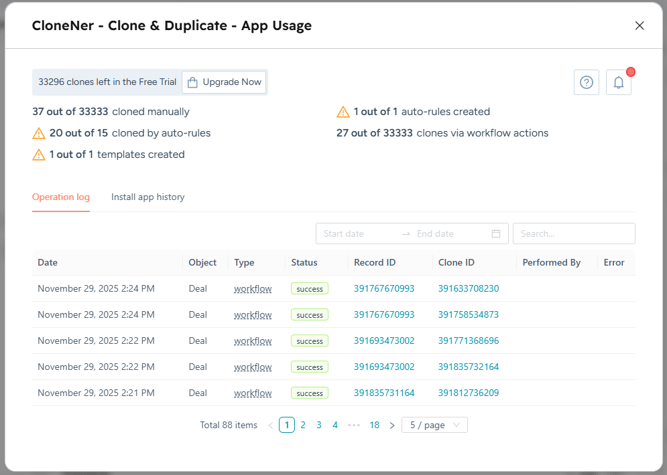Click warning icon beside cloned by auto-rules

click(39, 134)
